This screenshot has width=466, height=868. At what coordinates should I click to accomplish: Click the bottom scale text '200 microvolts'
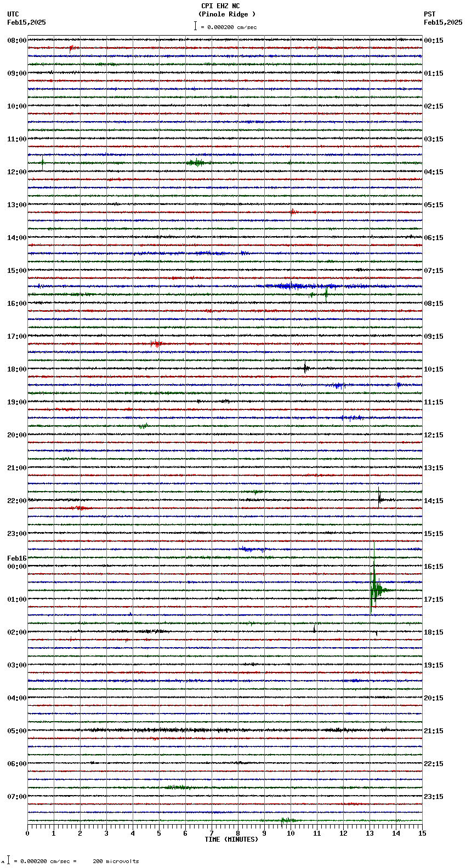click(x=116, y=861)
